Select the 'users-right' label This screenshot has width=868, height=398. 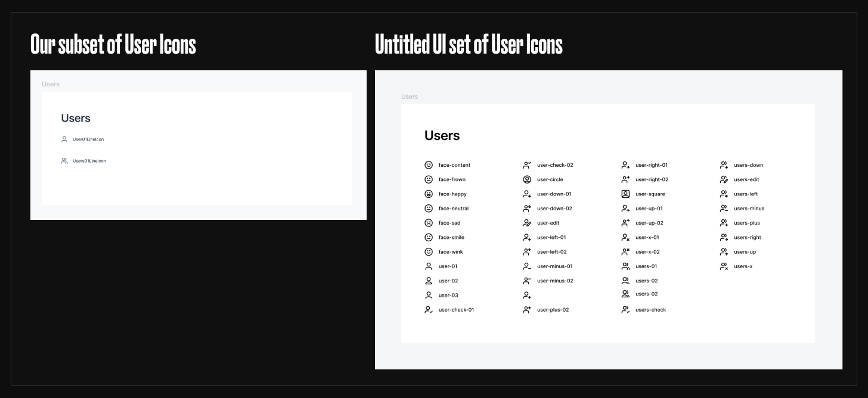coord(748,237)
